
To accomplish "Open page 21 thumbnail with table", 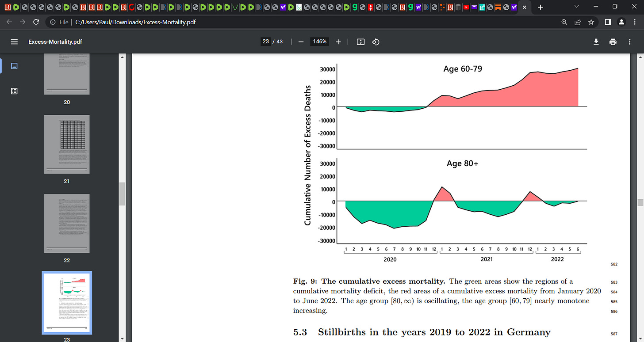I will click(x=67, y=144).
